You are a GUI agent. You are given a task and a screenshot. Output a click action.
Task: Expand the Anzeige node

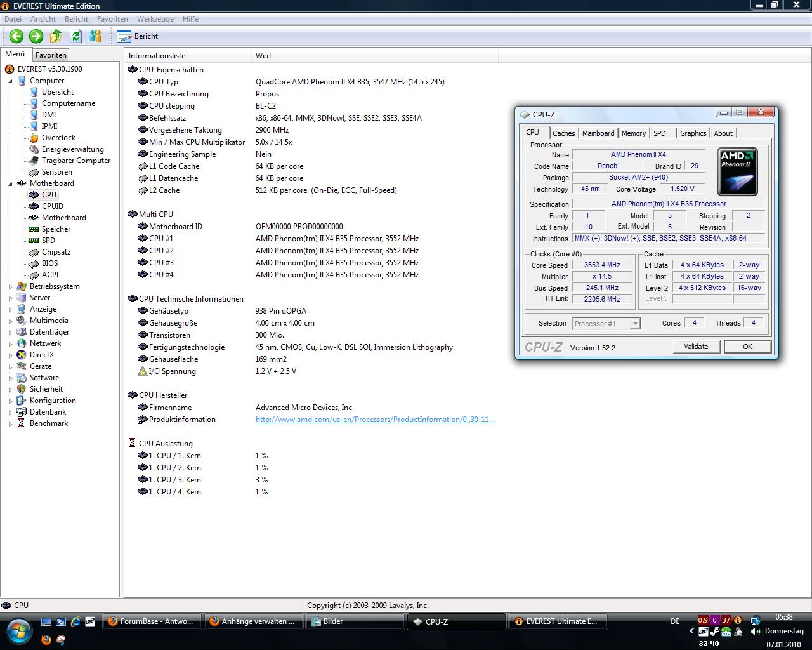coord(10,309)
